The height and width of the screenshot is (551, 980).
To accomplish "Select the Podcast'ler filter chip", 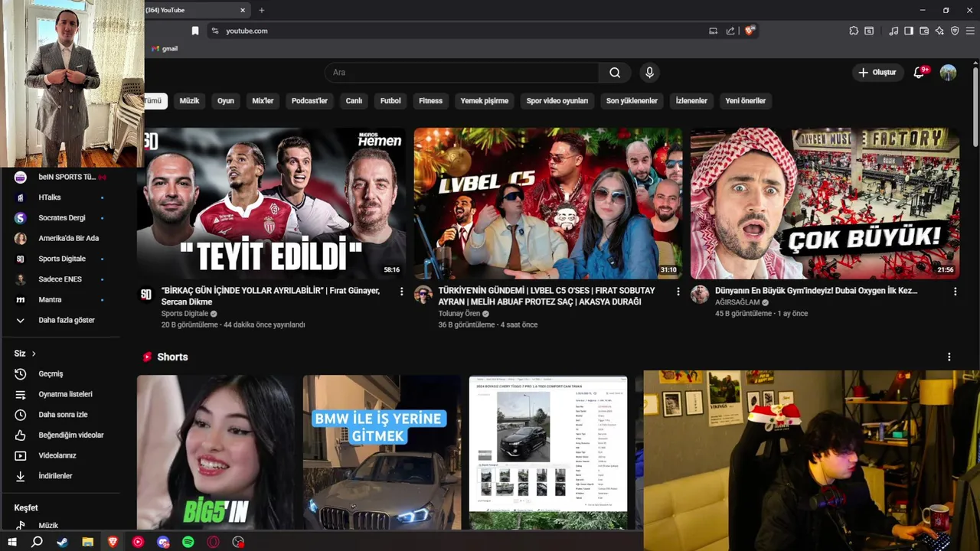I will (309, 100).
